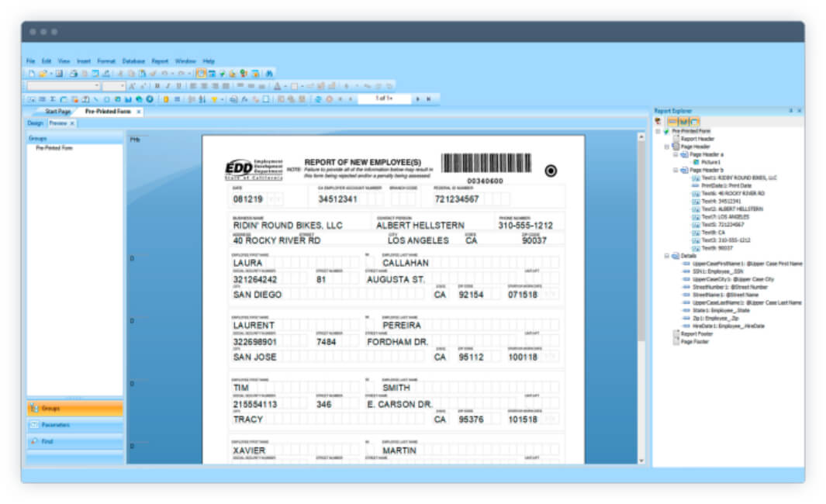Click the Italic formatting icon
This screenshot has width=826, height=504.
pos(168,86)
